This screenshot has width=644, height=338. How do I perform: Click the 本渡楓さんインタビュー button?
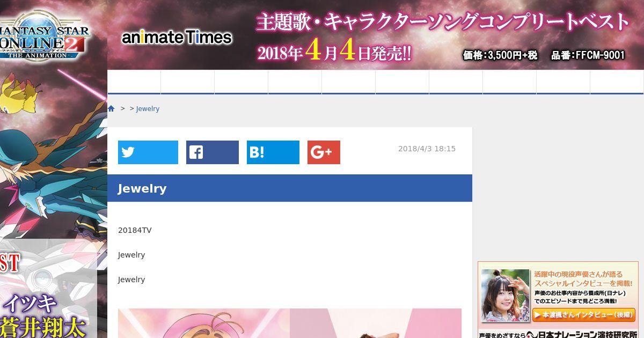pos(584,315)
